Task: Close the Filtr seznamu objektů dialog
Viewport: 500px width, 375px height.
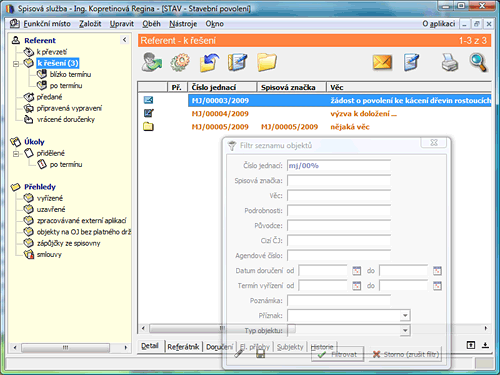Action: pos(434,143)
